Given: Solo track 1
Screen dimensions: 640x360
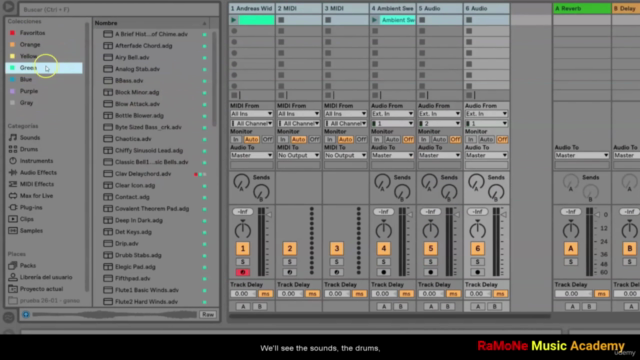Looking at the screenshot, I should coord(242,262).
